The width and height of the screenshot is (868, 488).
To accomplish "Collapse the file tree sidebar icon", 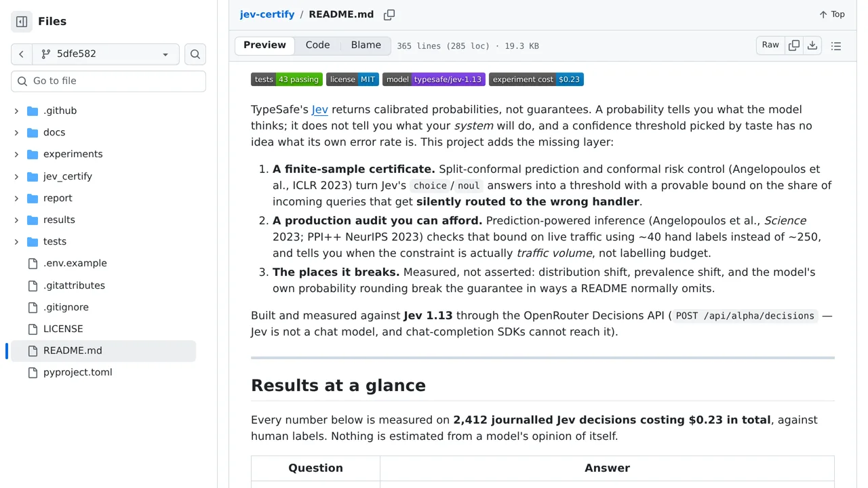I will coord(22,22).
